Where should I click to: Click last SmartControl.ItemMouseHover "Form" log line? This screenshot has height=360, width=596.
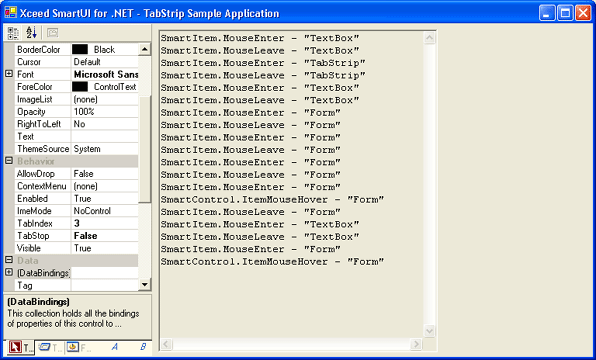pyautogui.click(x=272, y=261)
